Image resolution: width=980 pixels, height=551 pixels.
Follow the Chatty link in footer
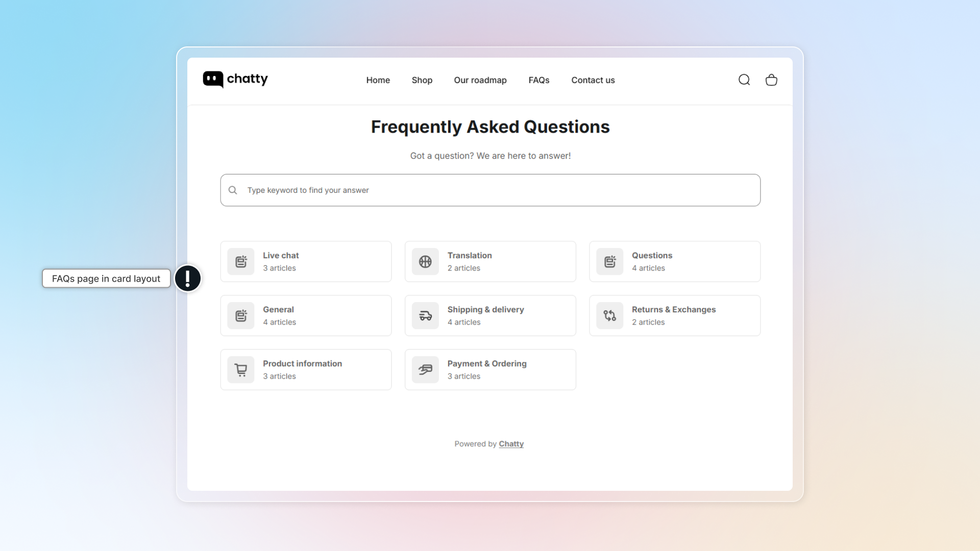511,444
